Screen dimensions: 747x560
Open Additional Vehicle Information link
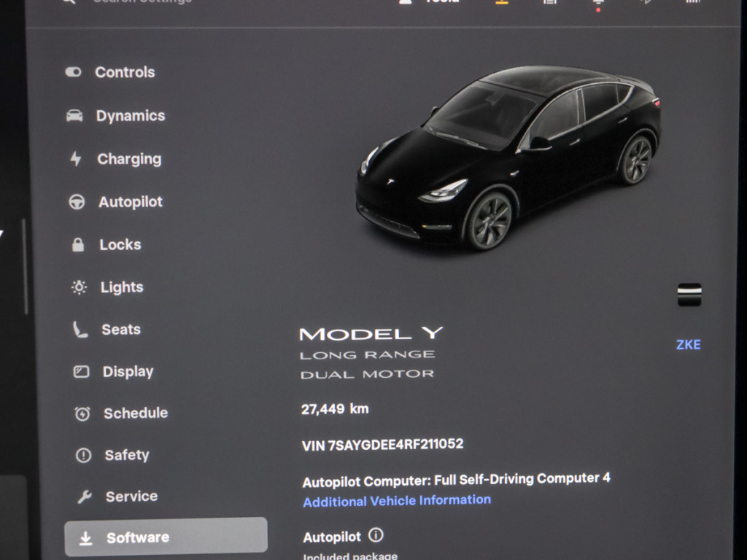[x=397, y=501]
